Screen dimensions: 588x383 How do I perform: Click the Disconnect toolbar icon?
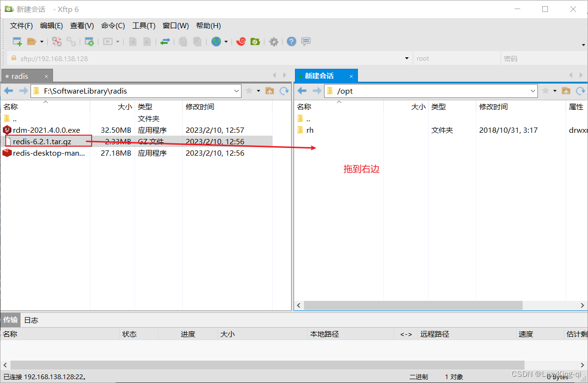point(57,42)
